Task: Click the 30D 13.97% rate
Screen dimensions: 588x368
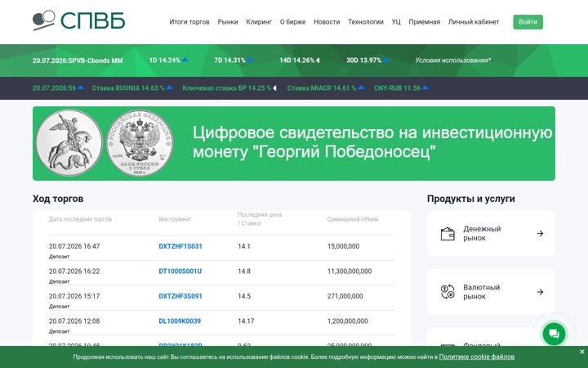Action: click(363, 60)
